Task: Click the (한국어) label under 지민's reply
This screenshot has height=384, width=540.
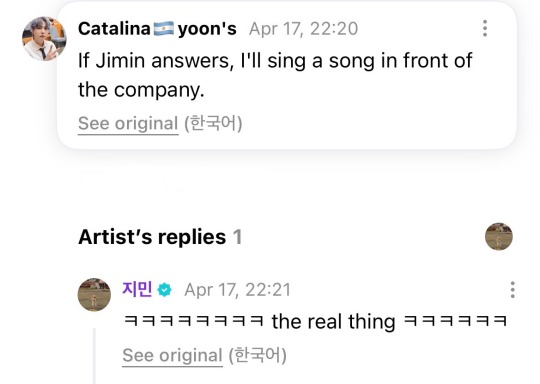Action: [x=258, y=355]
